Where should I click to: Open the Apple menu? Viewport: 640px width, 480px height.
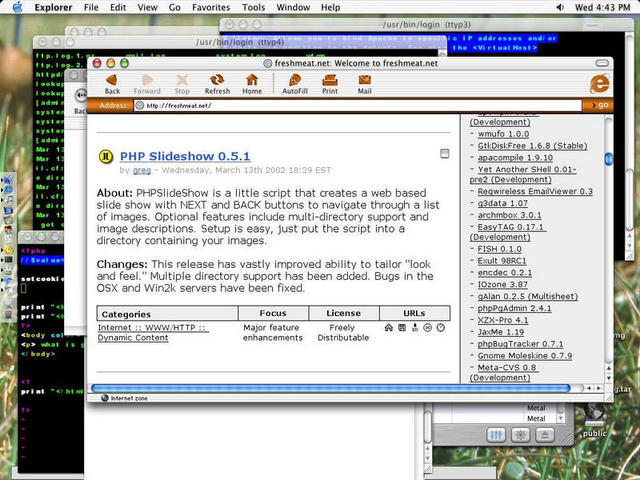(x=17, y=7)
